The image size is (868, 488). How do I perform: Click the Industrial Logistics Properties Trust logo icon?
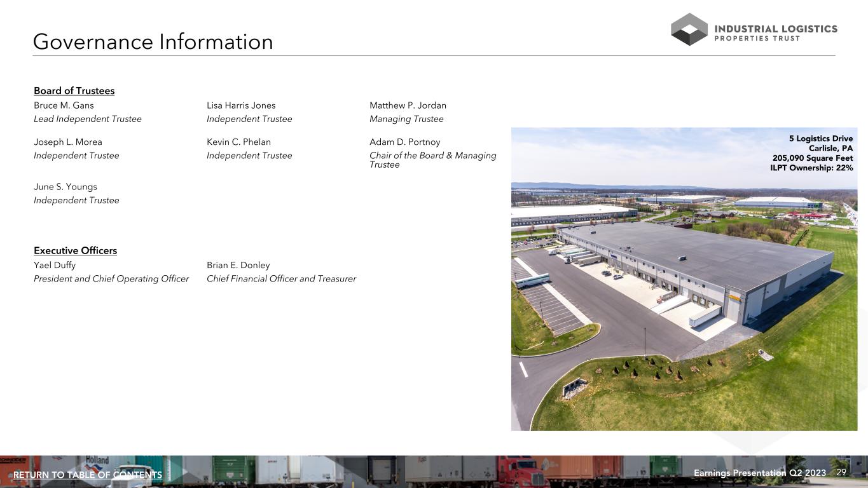[x=689, y=29]
